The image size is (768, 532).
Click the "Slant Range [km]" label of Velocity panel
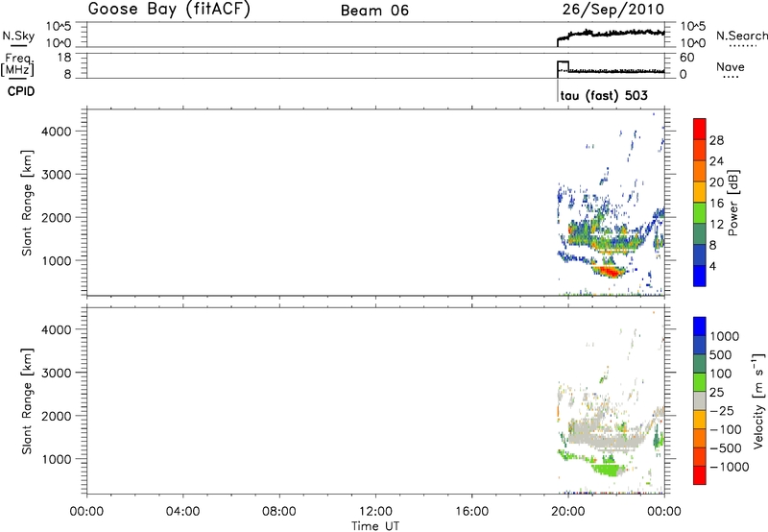pos(27,401)
